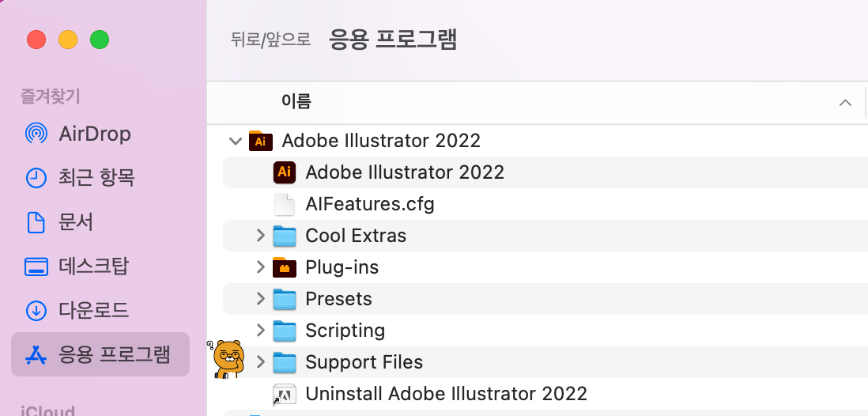Click the Scripting folder name
The height and width of the screenshot is (416, 868).
345,331
